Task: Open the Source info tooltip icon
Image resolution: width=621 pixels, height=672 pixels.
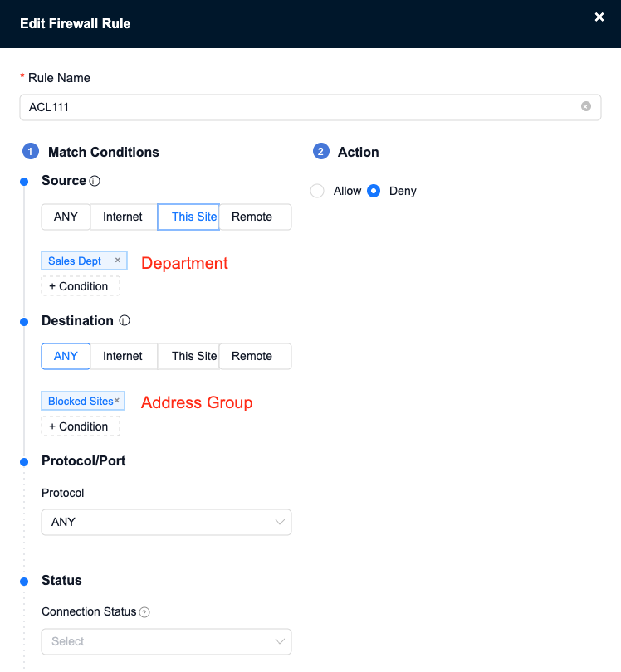Action: click(x=95, y=181)
